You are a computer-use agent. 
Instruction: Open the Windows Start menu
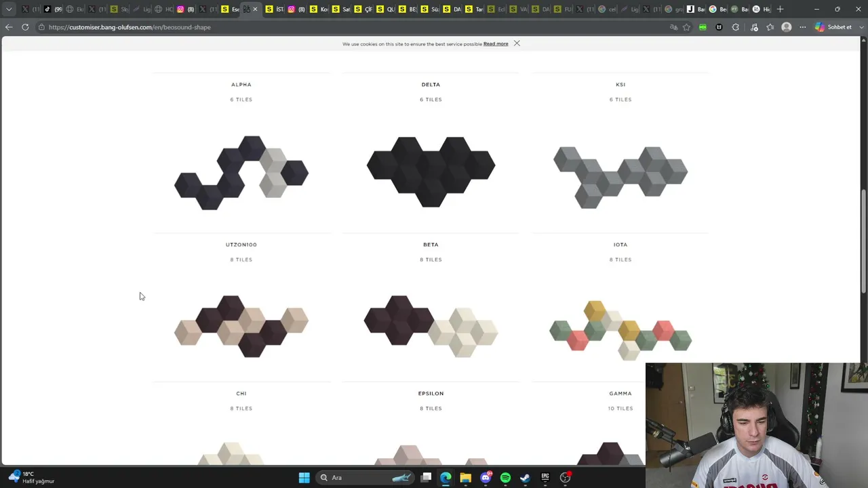coord(304,478)
